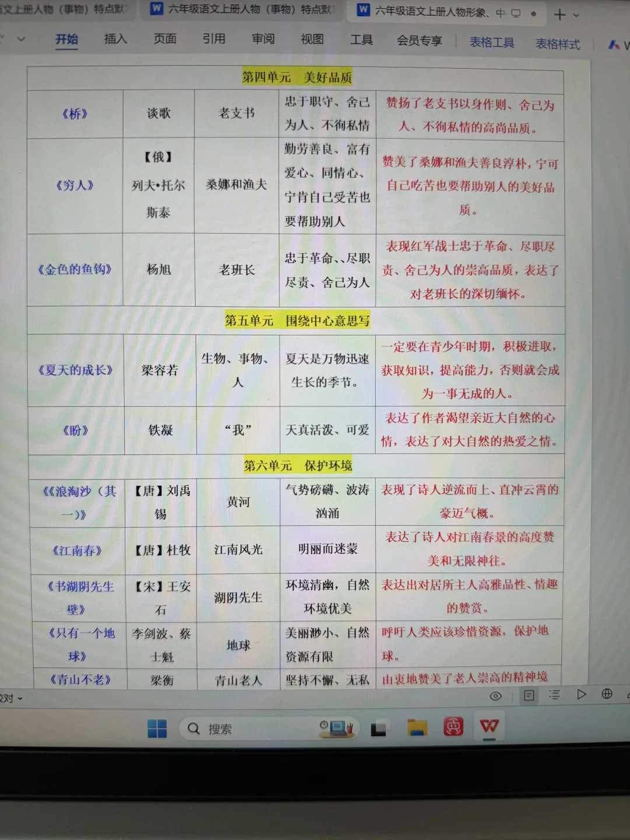Switch to page layout view icon
The image size is (630, 840).
tap(529, 695)
